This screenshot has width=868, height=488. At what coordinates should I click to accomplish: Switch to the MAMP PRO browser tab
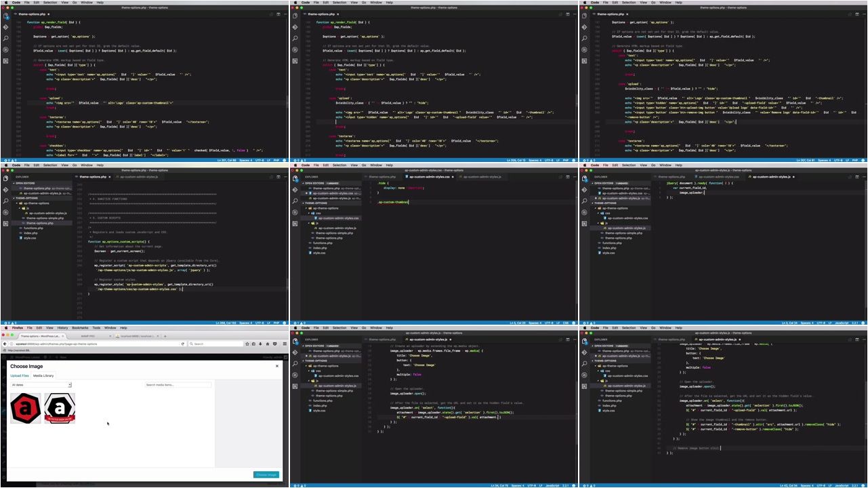pyautogui.click(x=87, y=336)
